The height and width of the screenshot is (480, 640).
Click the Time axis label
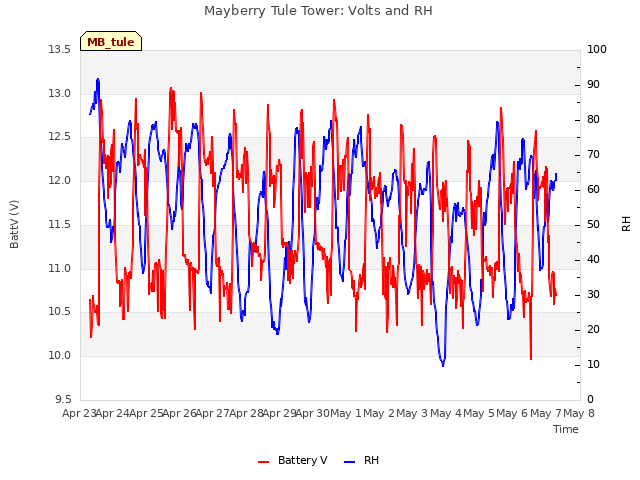[x=566, y=429]
